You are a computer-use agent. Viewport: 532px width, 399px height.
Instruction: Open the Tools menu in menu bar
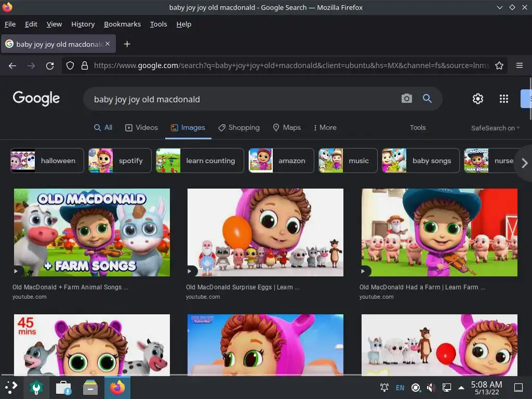158,24
